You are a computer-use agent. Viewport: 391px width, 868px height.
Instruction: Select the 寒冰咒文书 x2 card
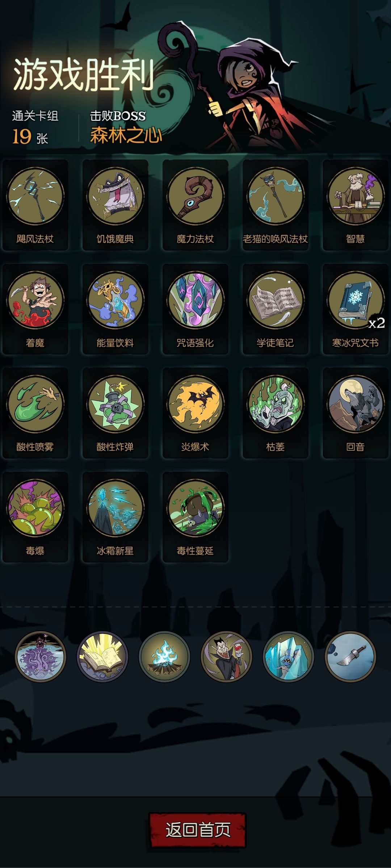point(355,309)
